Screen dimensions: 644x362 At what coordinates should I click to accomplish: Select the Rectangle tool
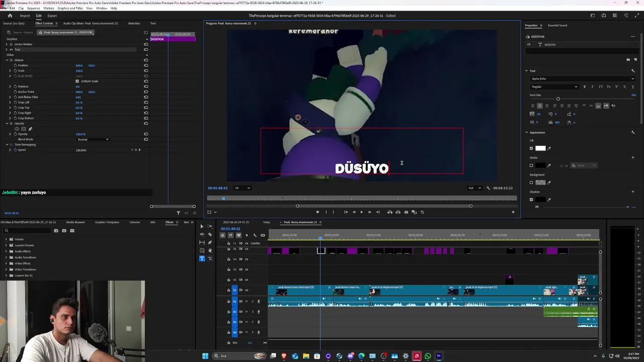tap(202, 250)
